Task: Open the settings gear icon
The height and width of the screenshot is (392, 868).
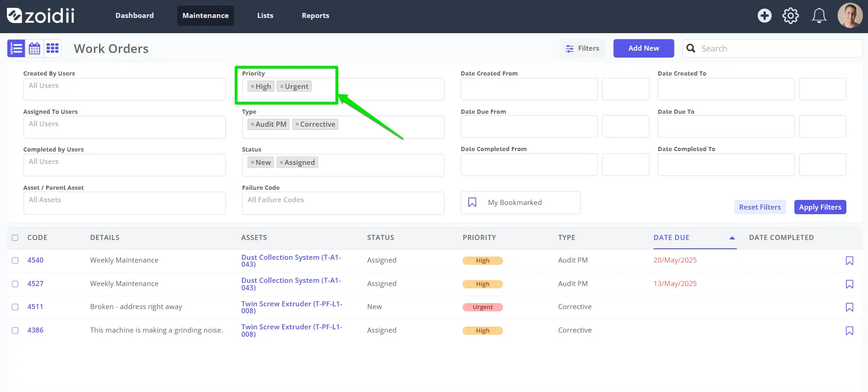Action: pyautogui.click(x=791, y=16)
